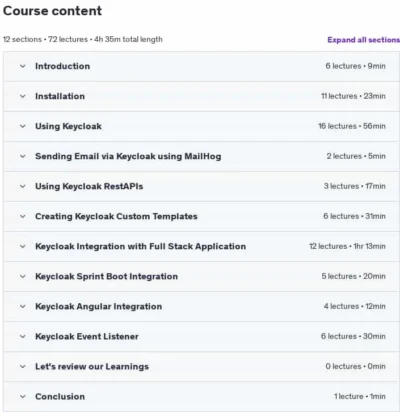
Task: Open the Introduction section title
Action: point(63,66)
